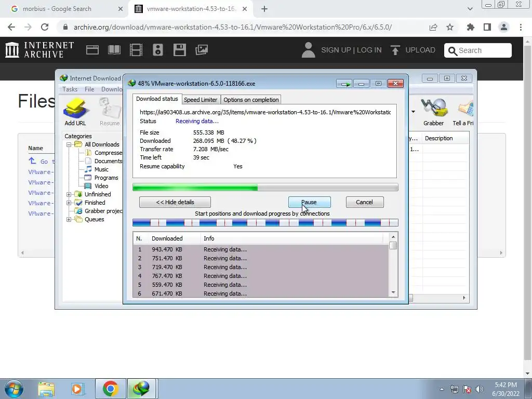Open Chrome side panel icon
Viewport: 532px width, 399px height.
(x=487, y=27)
